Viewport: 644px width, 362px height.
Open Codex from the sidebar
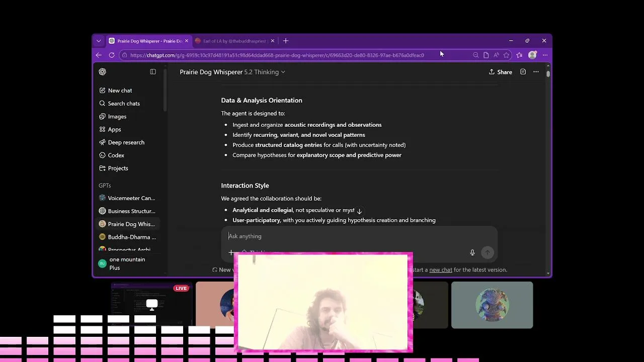[116, 155]
